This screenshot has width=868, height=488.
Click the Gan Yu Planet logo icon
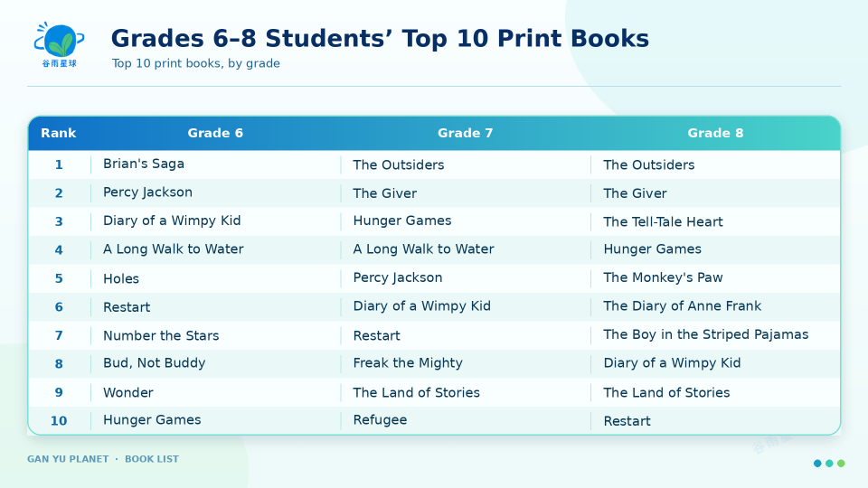[60, 45]
